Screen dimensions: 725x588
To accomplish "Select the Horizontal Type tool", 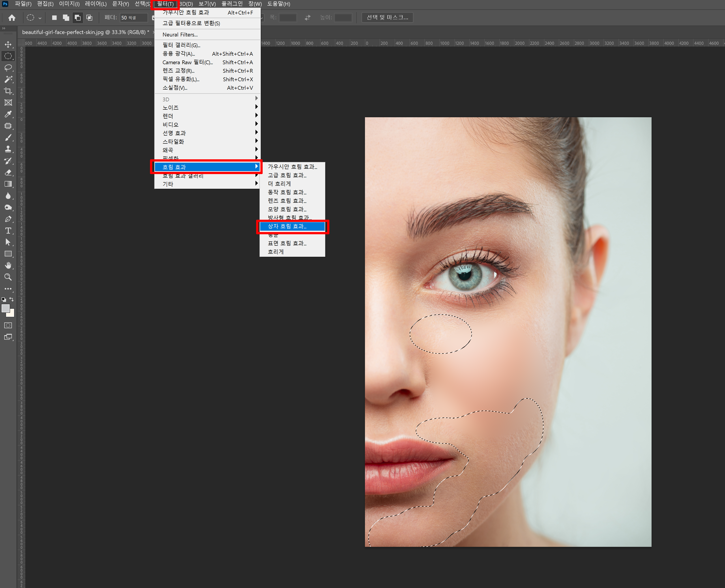I will (8, 231).
